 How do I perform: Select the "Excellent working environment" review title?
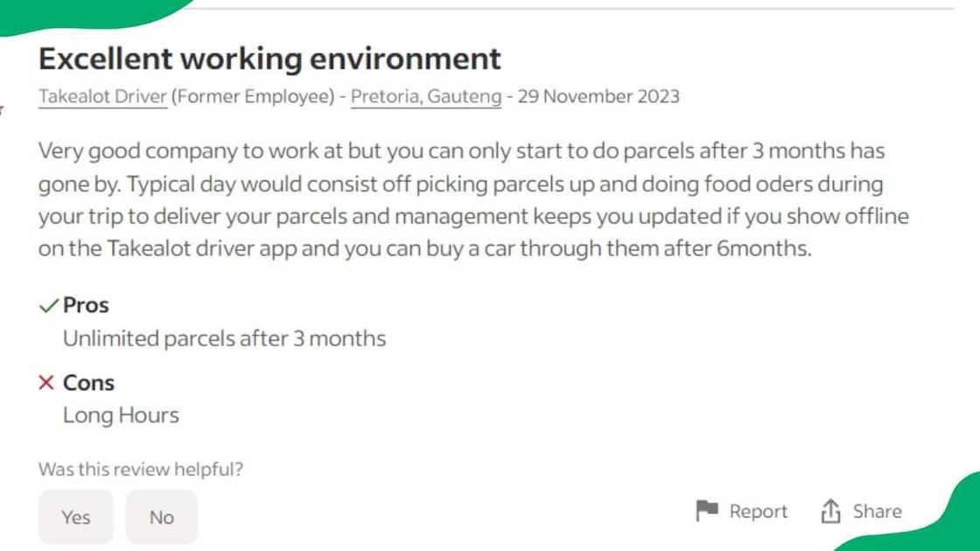point(269,59)
